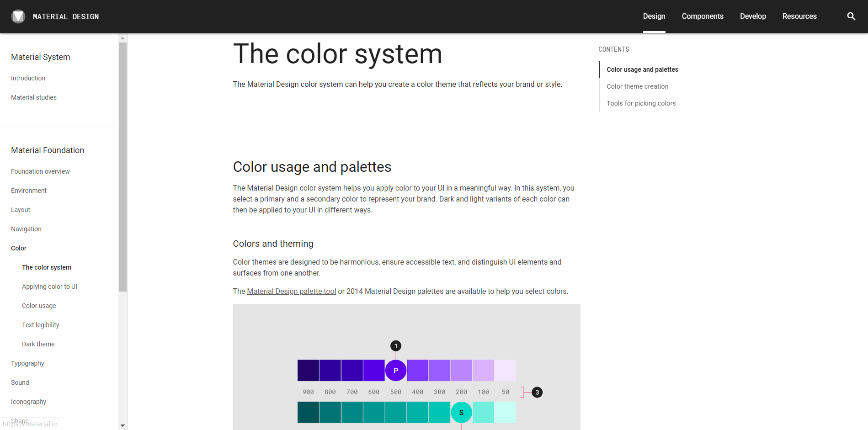This screenshot has height=430, width=868.
Task: Follow the Material Design palette tool link
Action: pyautogui.click(x=292, y=291)
